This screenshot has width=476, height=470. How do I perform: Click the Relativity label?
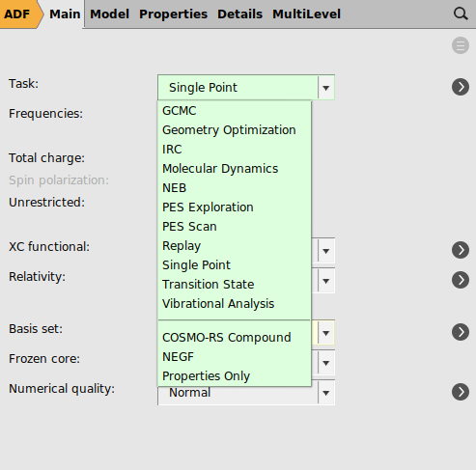(37, 277)
